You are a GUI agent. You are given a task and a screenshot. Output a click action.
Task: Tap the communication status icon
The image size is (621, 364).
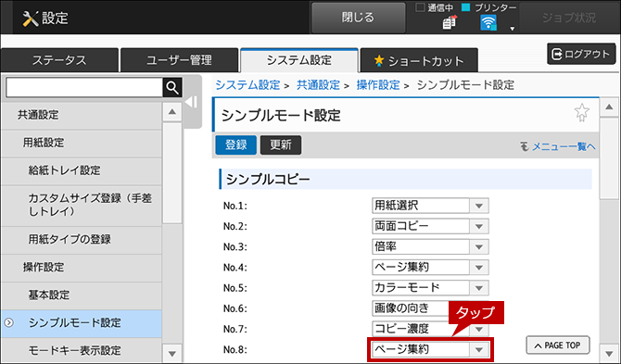pos(450,23)
